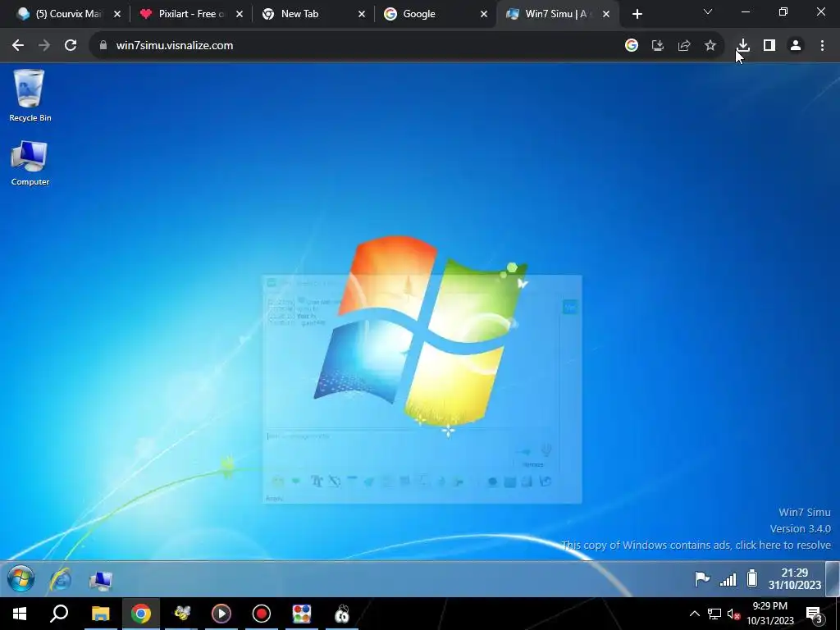Click the ads notice link to resolve

[x=696, y=545]
